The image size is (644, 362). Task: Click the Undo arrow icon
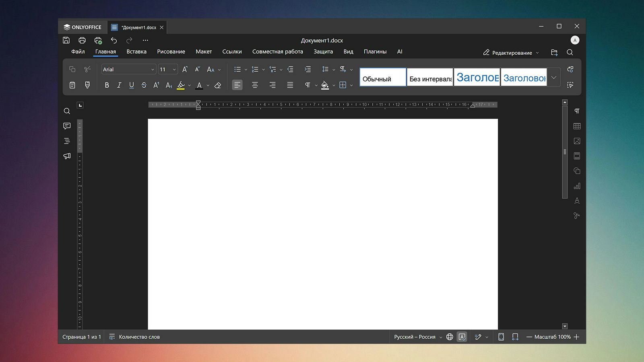tap(114, 40)
